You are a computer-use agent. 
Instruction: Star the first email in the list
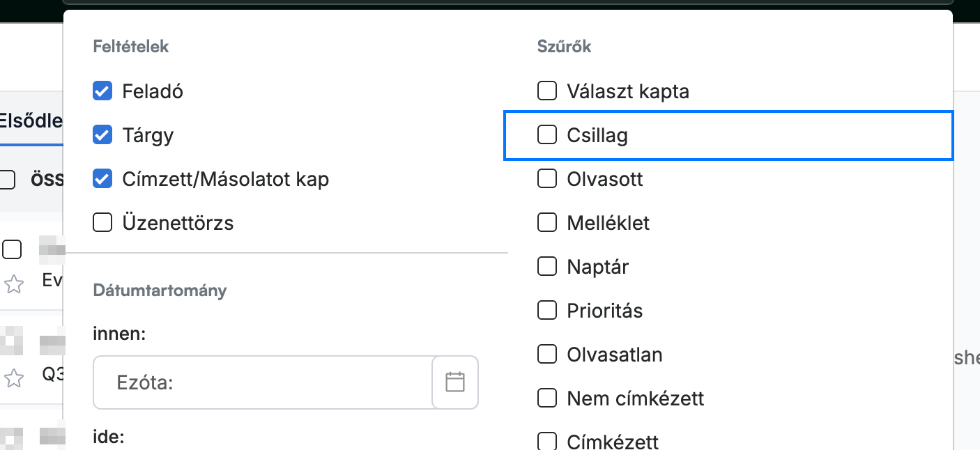coord(14,284)
